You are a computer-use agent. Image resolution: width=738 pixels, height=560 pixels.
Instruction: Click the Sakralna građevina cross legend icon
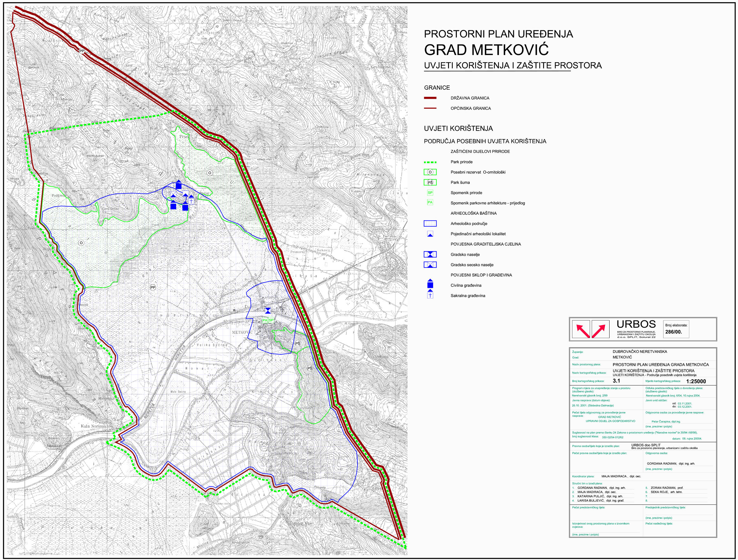point(430,295)
